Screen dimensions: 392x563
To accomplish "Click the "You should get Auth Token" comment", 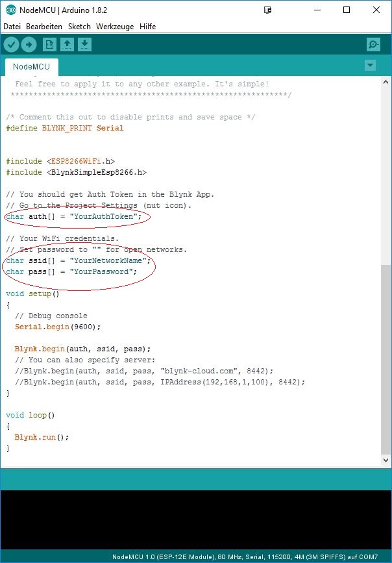I will click(110, 194).
